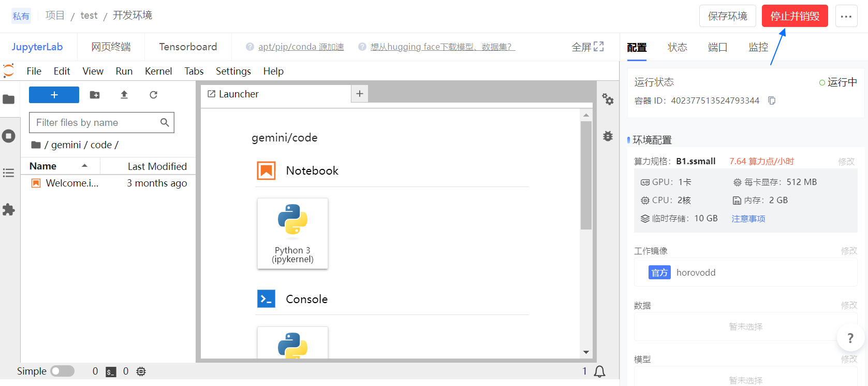This screenshot has width=868, height=386.
Task: Switch to the Tensorboard tab
Action: tap(188, 47)
